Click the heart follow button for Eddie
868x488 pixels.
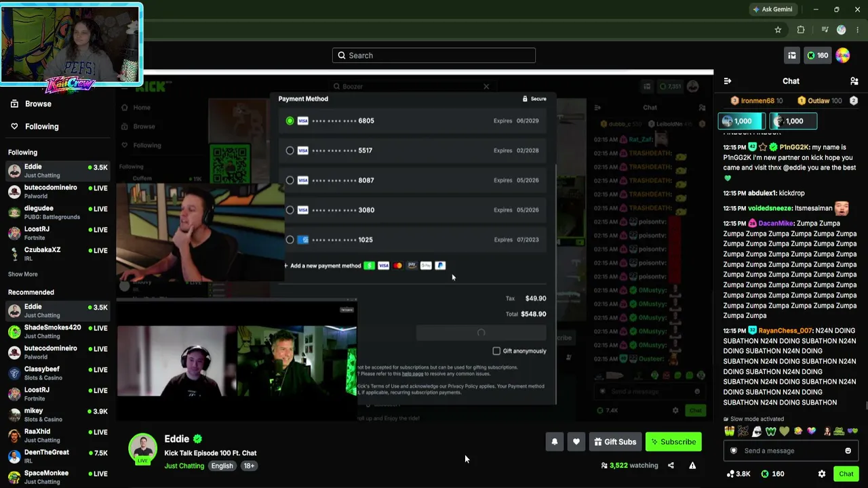click(576, 442)
